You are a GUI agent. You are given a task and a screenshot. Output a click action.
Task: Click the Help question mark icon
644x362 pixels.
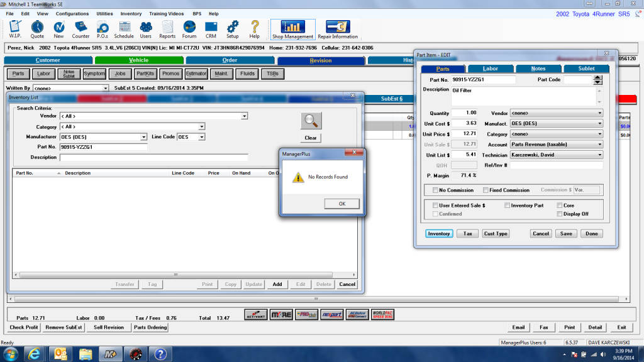[255, 29]
